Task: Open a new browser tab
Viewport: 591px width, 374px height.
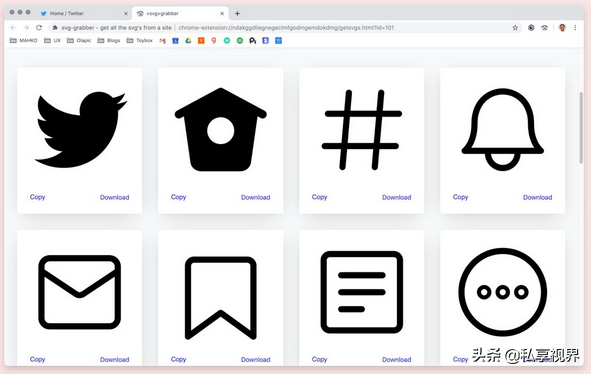Action: pos(237,14)
